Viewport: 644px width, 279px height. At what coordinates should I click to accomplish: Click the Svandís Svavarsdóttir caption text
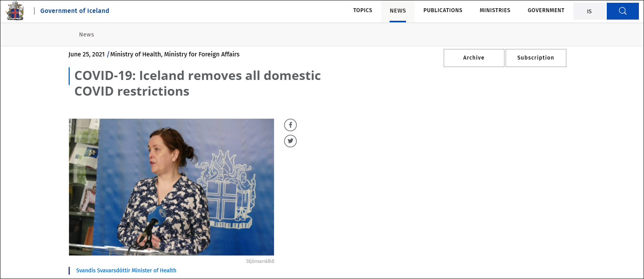click(x=126, y=270)
